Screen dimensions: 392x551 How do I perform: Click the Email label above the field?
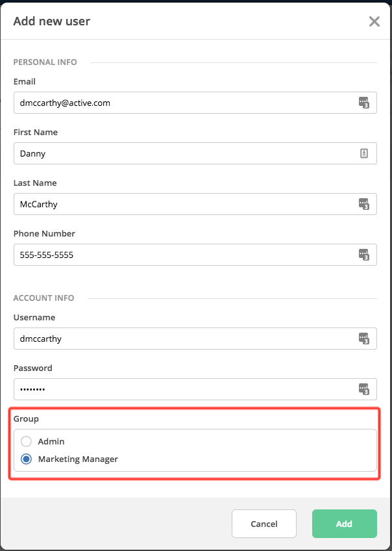pos(25,82)
